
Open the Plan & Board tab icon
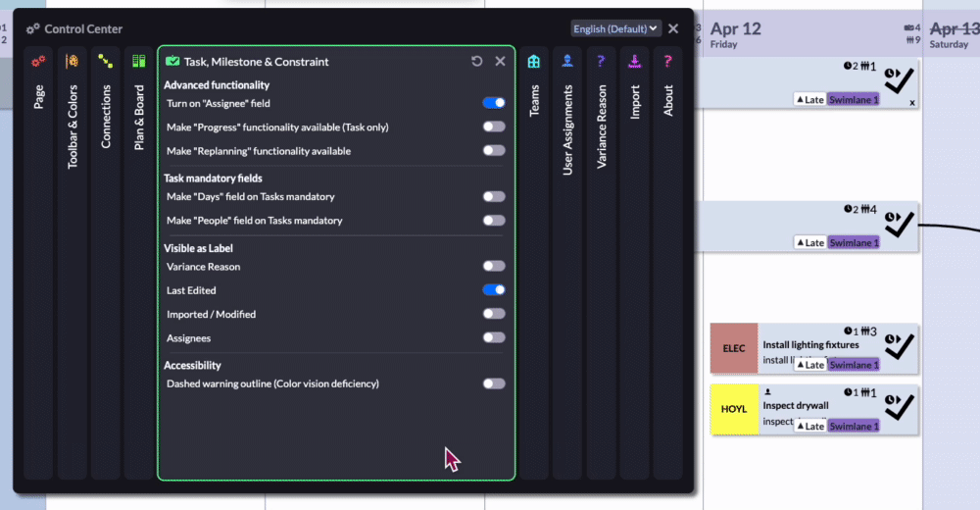[x=139, y=61]
